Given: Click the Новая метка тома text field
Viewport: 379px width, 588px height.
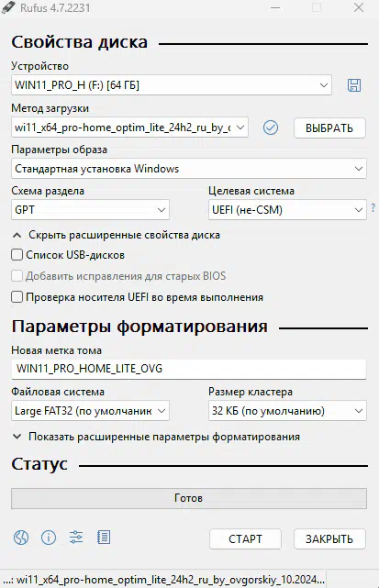Looking at the screenshot, I should click(x=189, y=369).
